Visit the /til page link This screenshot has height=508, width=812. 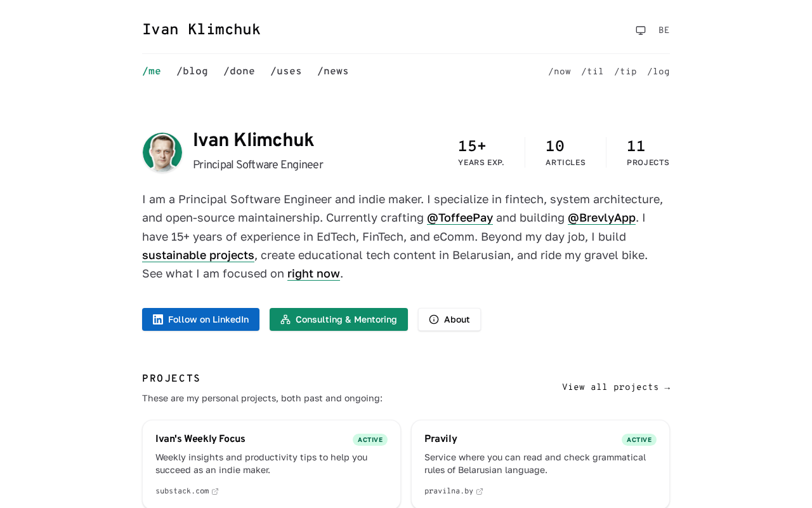(593, 72)
